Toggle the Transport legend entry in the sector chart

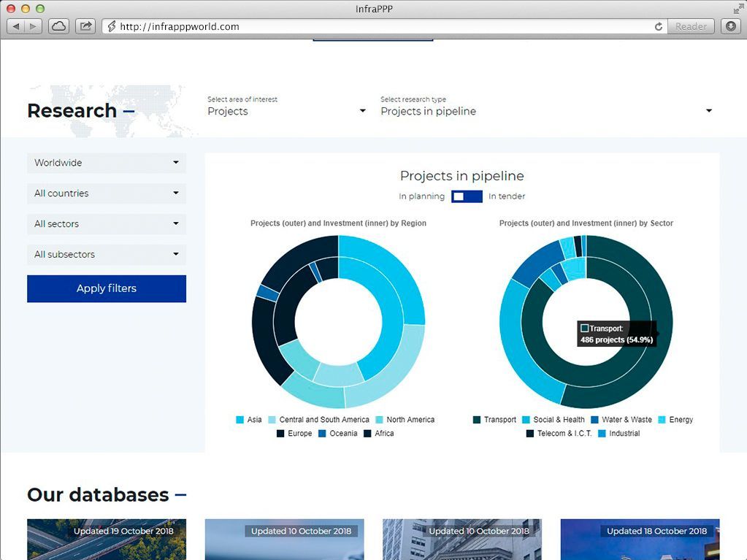click(x=494, y=420)
